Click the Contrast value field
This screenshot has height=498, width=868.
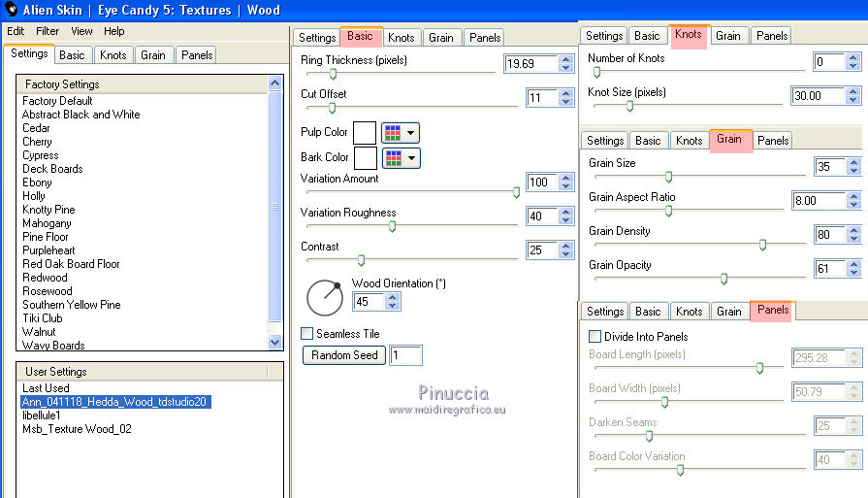point(542,249)
